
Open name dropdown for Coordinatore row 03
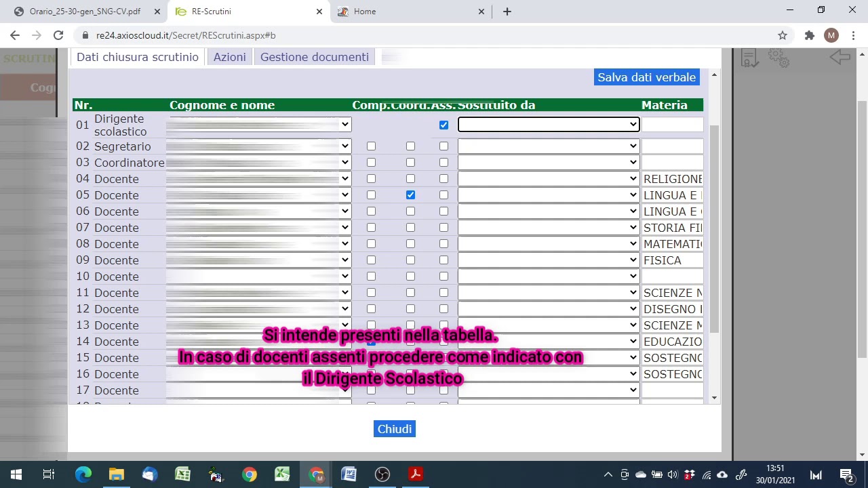(x=258, y=163)
